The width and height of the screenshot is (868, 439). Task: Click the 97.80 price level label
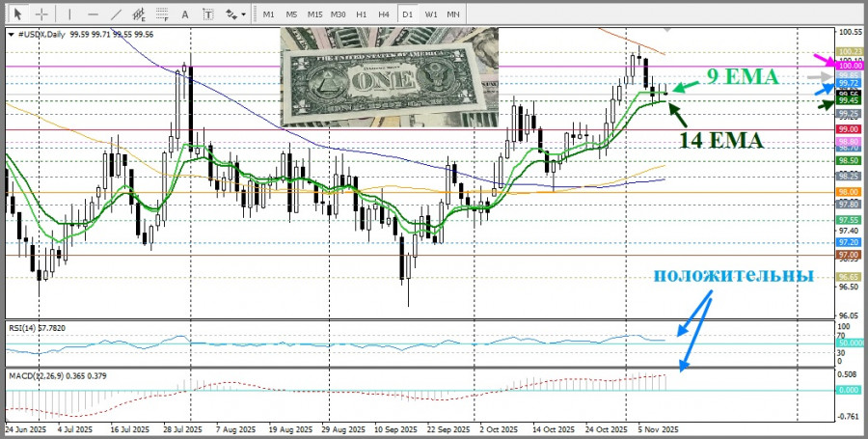pyautogui.click(x=849, y=204)
